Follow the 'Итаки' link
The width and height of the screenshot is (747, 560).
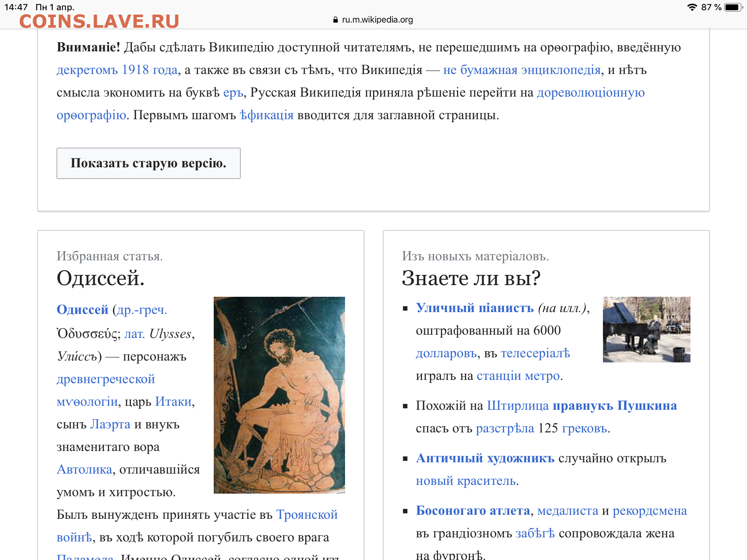click(173, 402)
